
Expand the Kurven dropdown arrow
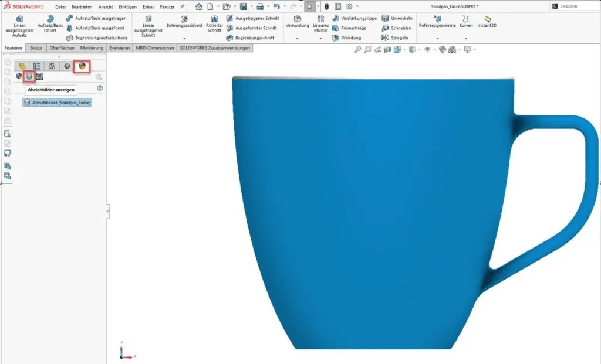(x=465, y=38)
